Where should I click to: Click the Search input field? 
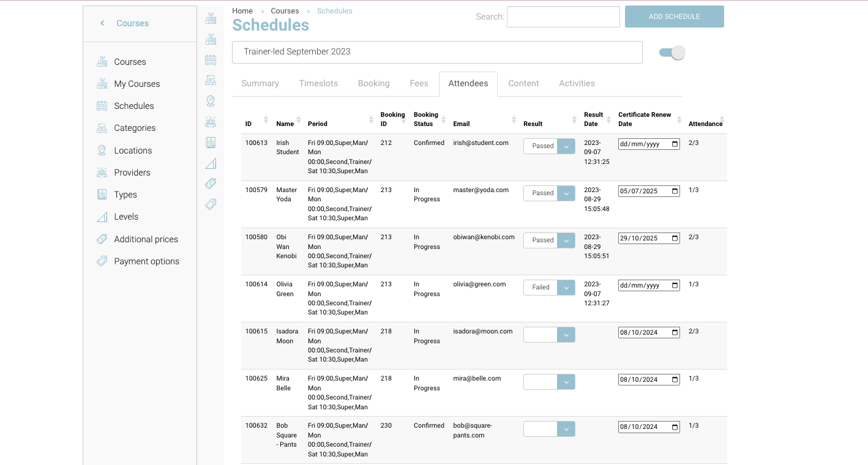click(x=563, y=17)
